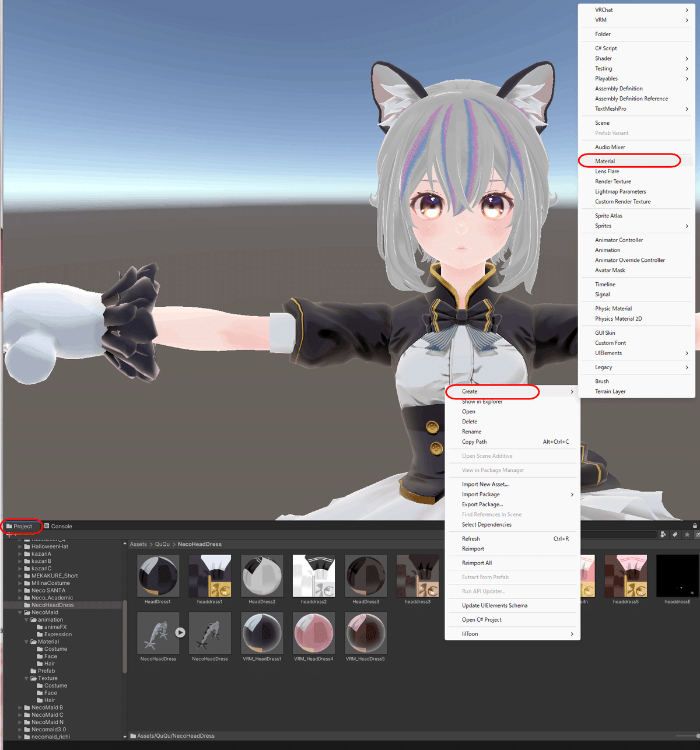Create a new Folder from menu

(x=636, y=34)
